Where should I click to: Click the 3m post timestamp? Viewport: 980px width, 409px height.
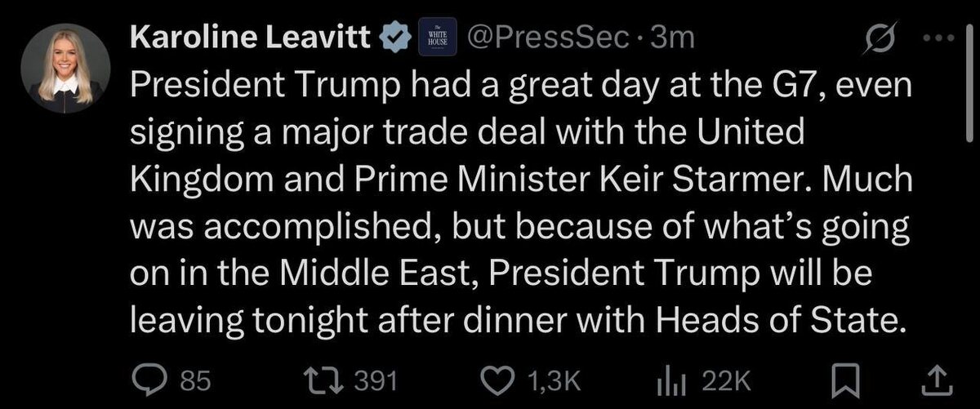pos(670,38)
